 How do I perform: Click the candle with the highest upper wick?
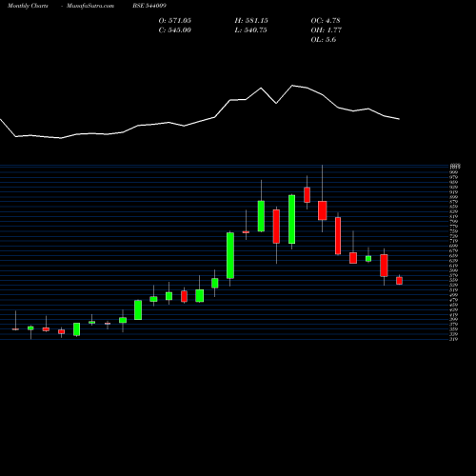tap(323, 210)
